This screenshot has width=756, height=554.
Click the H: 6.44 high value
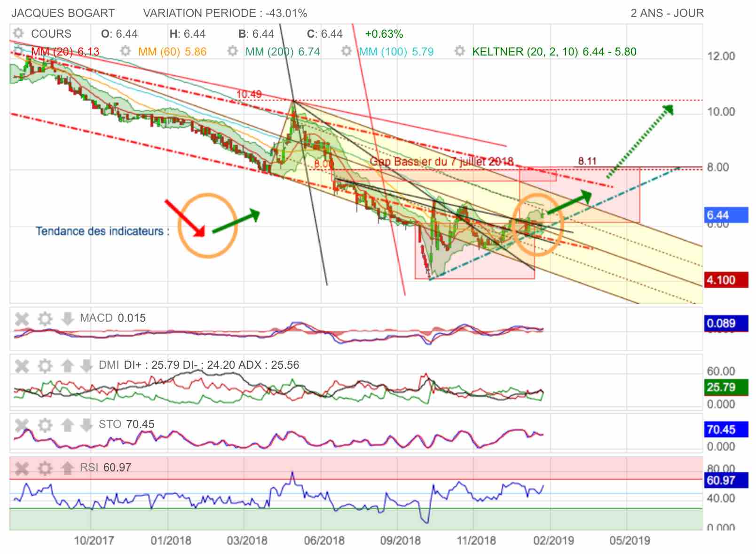coord(188,34)
